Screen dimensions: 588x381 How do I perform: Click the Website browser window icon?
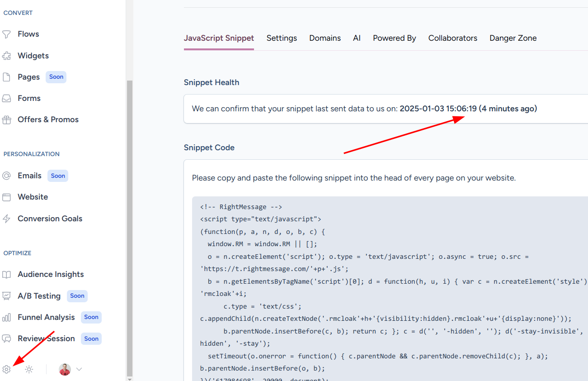point(6,197)
